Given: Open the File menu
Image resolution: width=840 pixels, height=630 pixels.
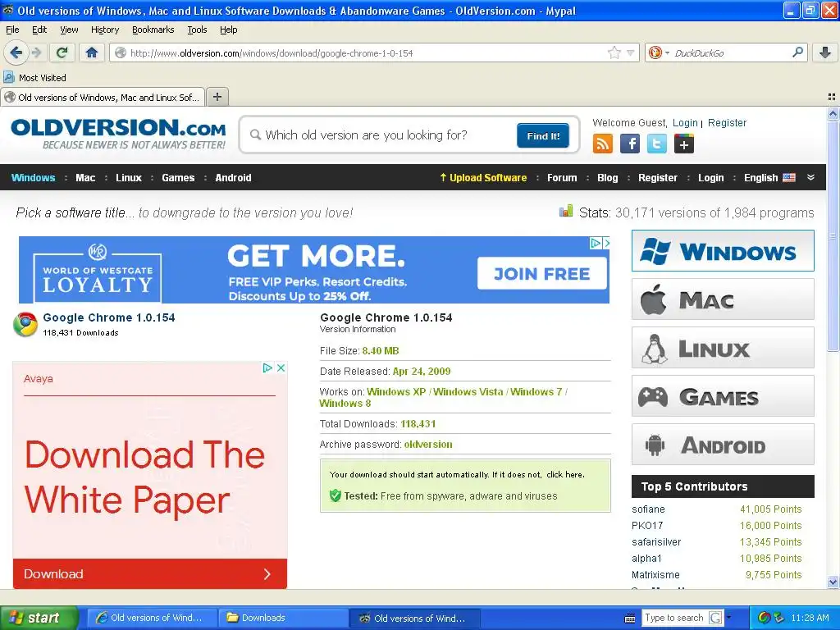Looking at the screenshot, I should pyautogui.click(x=12, y=30).
